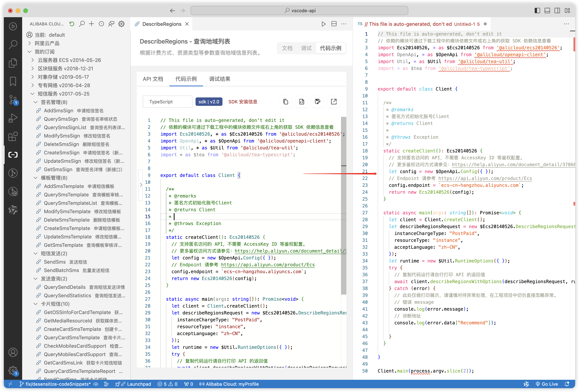579x392 pixels.
Task: Refresh the Alibaba Cloud profile
Action: click(72, 24)
